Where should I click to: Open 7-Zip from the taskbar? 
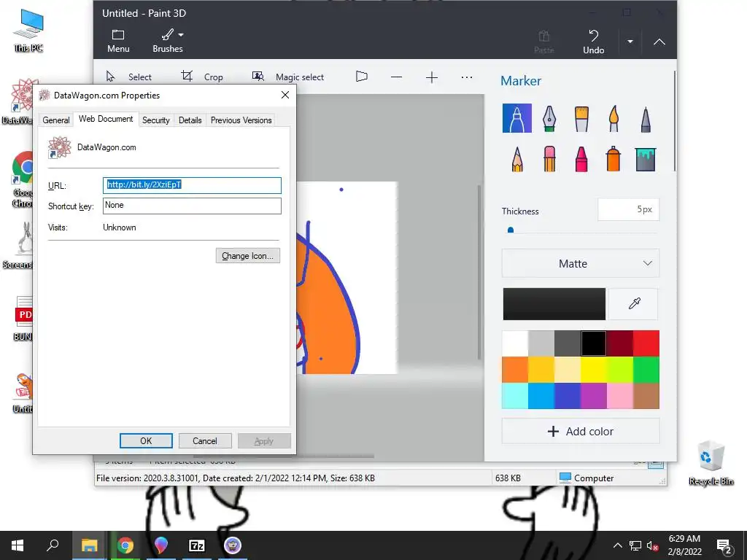(x=197, y=545)
